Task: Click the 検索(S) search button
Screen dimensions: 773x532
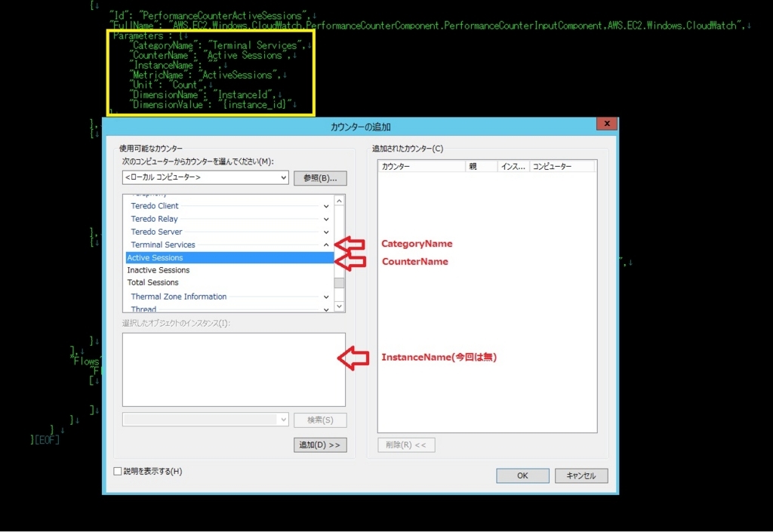Action: coord(320,420)
